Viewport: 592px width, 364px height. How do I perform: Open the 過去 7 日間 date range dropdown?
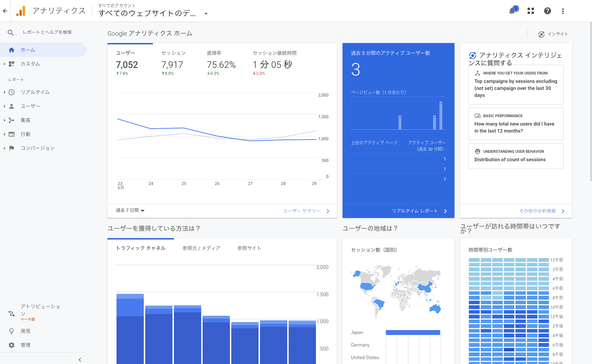[130, 210]
